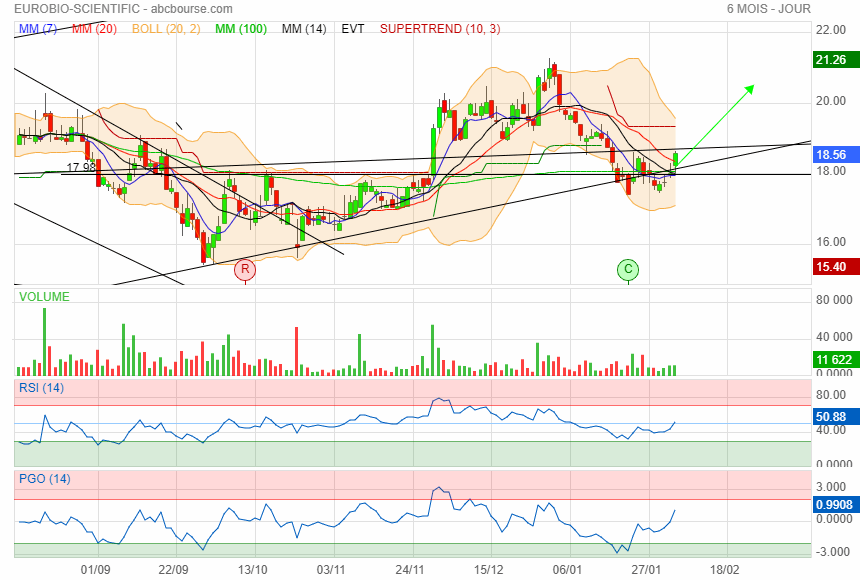860x580 pixels.
Task: Click the 22.00 price axis label
Action: click(x=831, y=30)
